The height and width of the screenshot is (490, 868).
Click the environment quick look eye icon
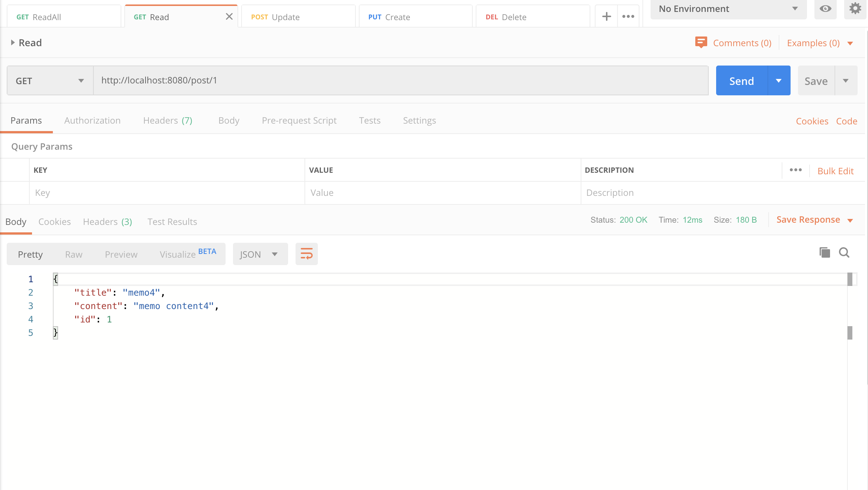(825, 9)
